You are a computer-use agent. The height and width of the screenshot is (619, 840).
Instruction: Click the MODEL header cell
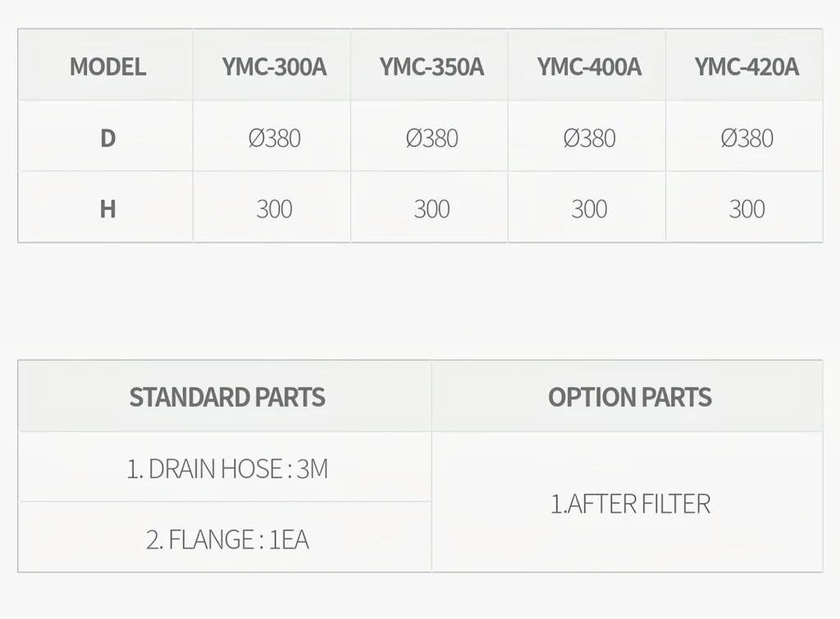click(x=107, y=66)
